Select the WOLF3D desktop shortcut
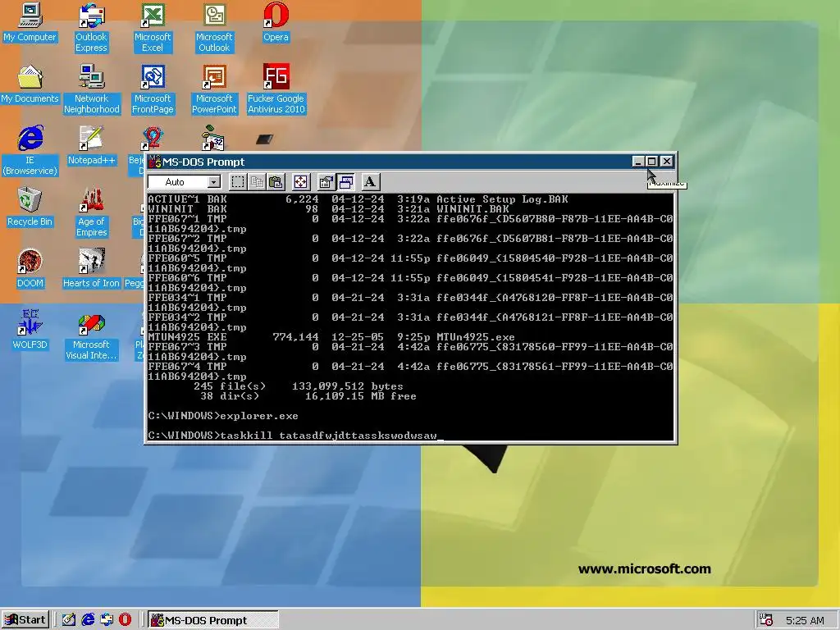 (x=30, y=331)
